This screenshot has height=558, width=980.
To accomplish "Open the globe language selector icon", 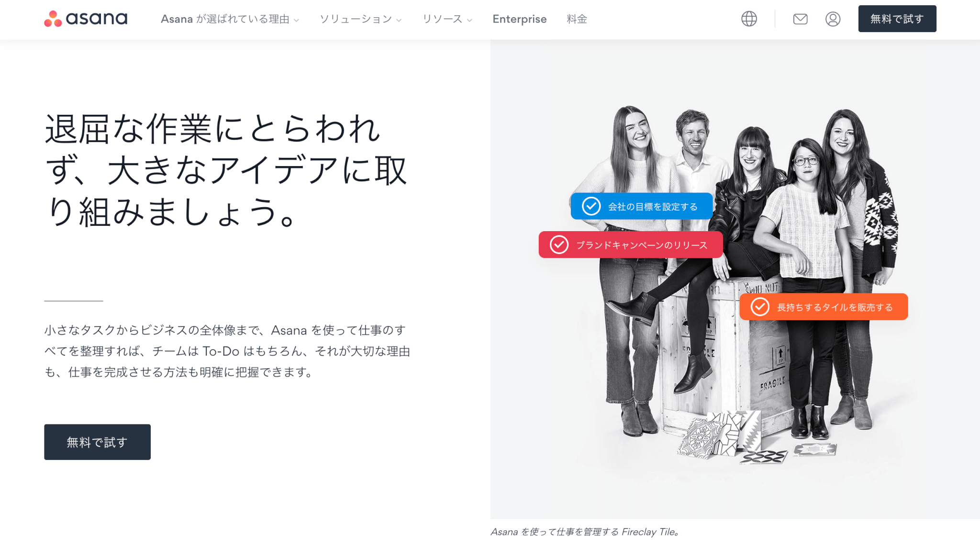I will 749,19.
